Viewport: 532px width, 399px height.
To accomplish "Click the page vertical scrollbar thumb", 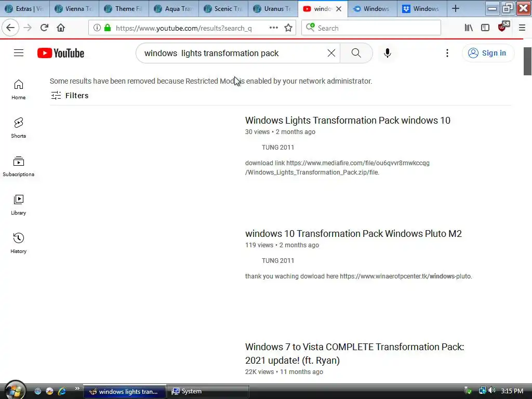I will pos(527,61).
